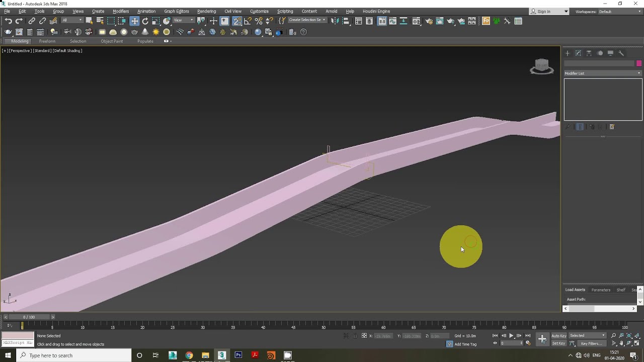Click Add Time Tag
Image resolution: width=644 pixels, height=362 pixels.
click(x=465, y=344)
